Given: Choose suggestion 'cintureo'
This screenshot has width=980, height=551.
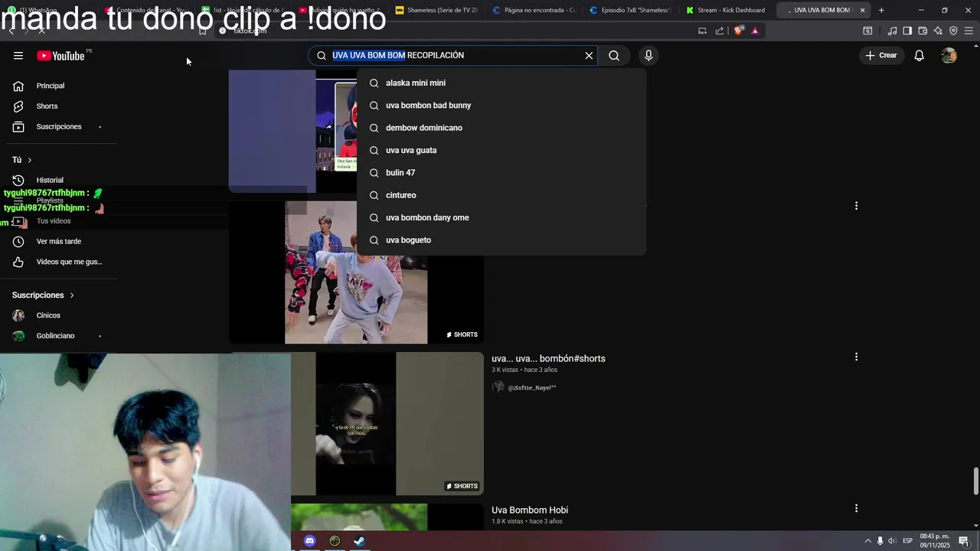Looking at the screenshot, I should point(501,195).
